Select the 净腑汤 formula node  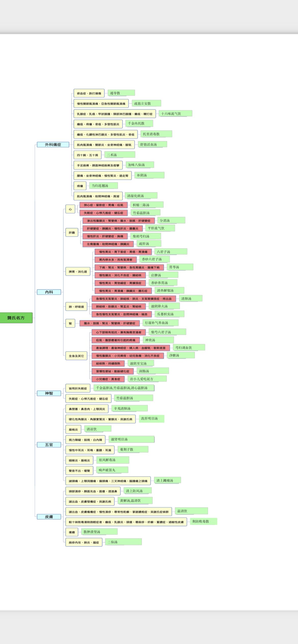181,355
